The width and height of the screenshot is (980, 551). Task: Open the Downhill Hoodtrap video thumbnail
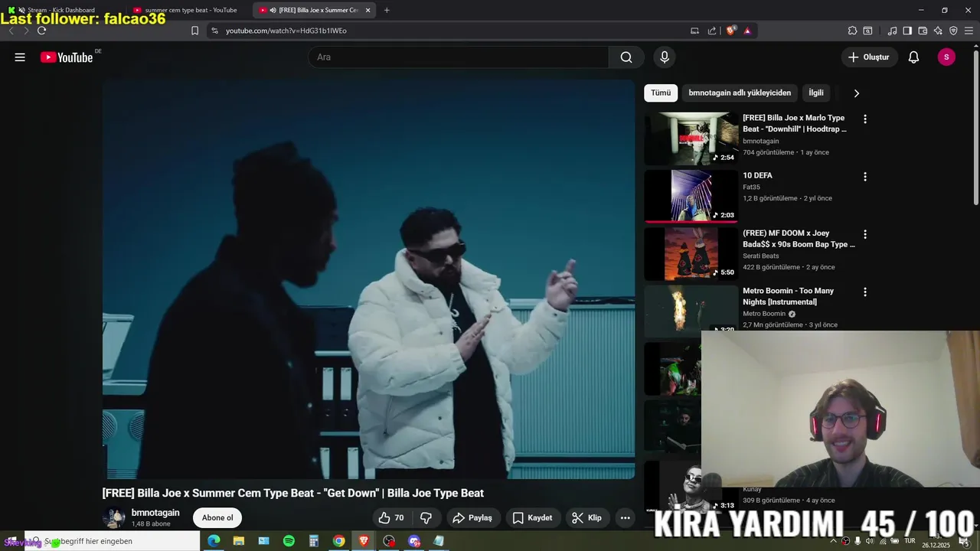(691, 139)
